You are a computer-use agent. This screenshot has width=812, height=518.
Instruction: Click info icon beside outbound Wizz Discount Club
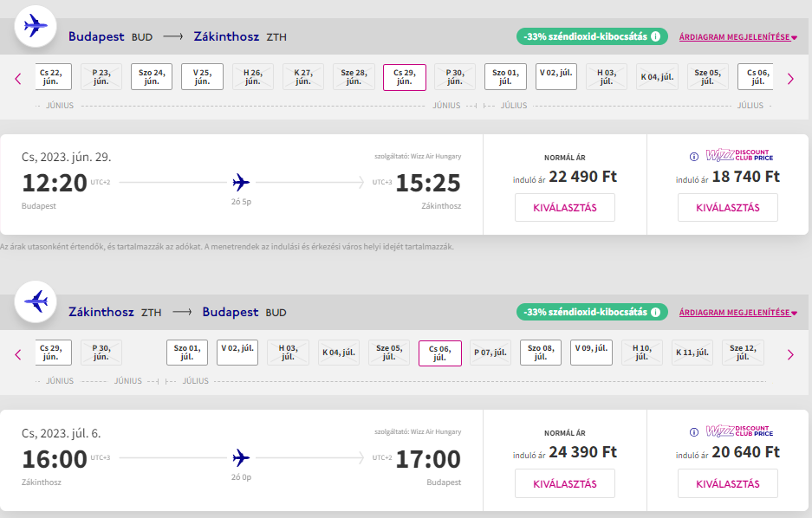[x=693, y=157]
